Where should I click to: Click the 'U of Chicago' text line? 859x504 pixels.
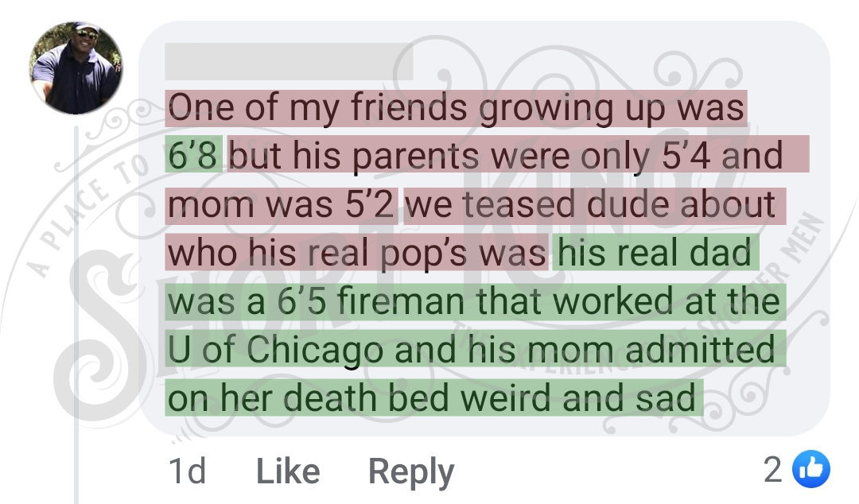pyautogui.click(x=476, y=349)
